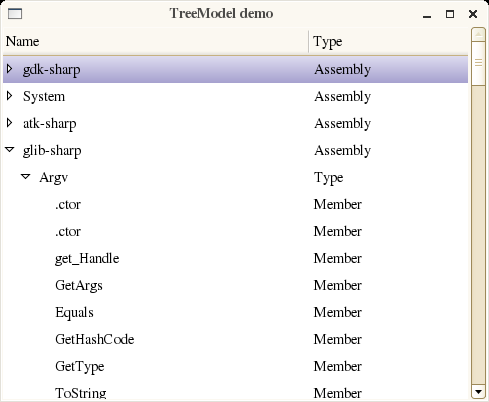Select the get_Handle member row
Screen dimensions: 489x402
[236, 258]
